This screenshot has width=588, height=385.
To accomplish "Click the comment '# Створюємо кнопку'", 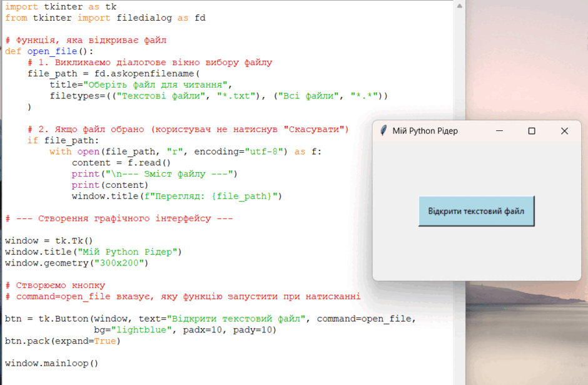I will coord(55,285).
